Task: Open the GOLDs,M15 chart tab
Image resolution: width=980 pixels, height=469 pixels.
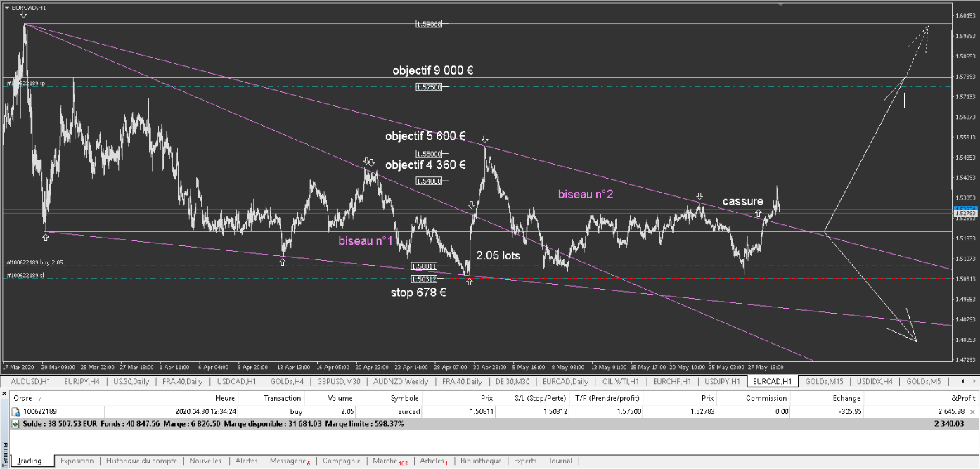Action: [825, 381]
